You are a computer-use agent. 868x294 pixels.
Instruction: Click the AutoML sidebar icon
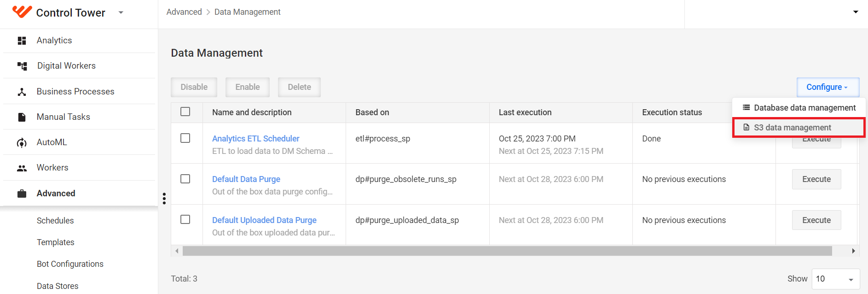pyautogui.click(x=22, y=142)
